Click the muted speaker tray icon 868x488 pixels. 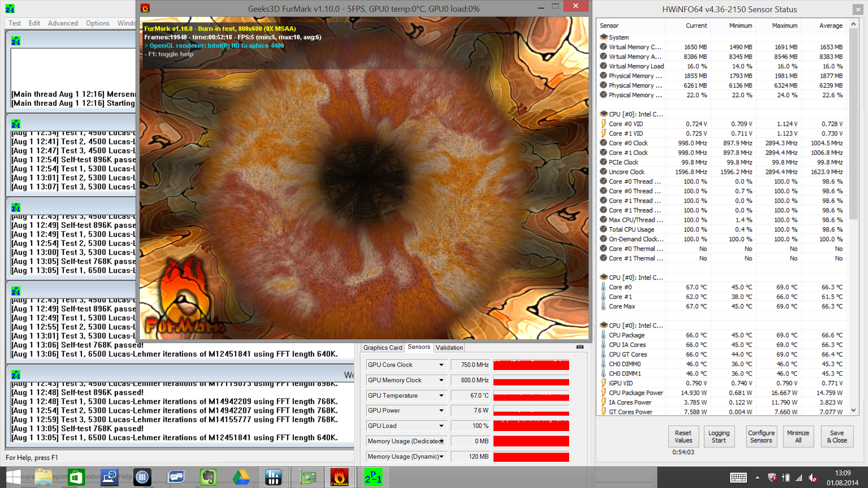click(x=813, y=478)
